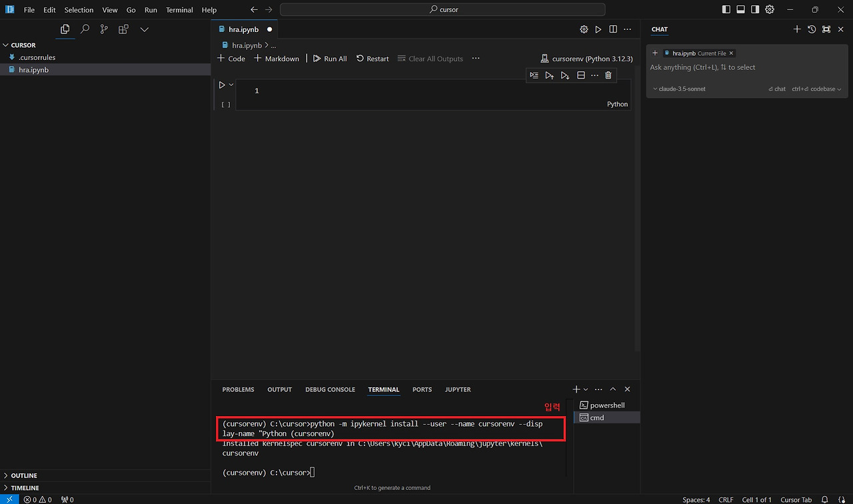Execute cells above icon
This screenshot has width=853, height=504.
tap(549, 75)
